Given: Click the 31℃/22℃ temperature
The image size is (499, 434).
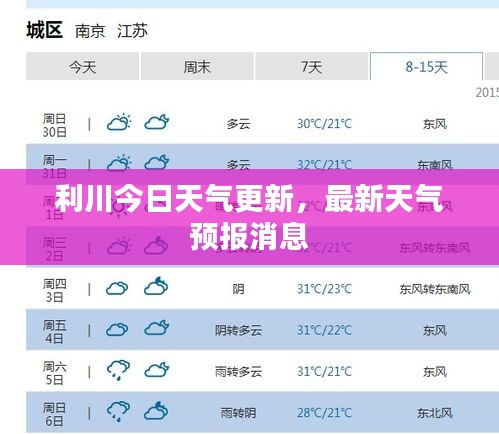Looking at the screenshot, I should [x=325, y=330].
